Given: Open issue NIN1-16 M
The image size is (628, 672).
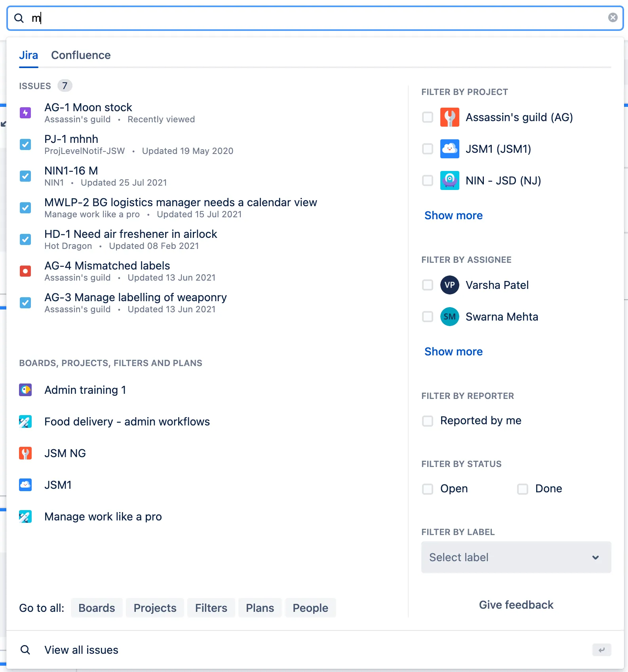Looking at the screenshot, I should coord(71,171).
